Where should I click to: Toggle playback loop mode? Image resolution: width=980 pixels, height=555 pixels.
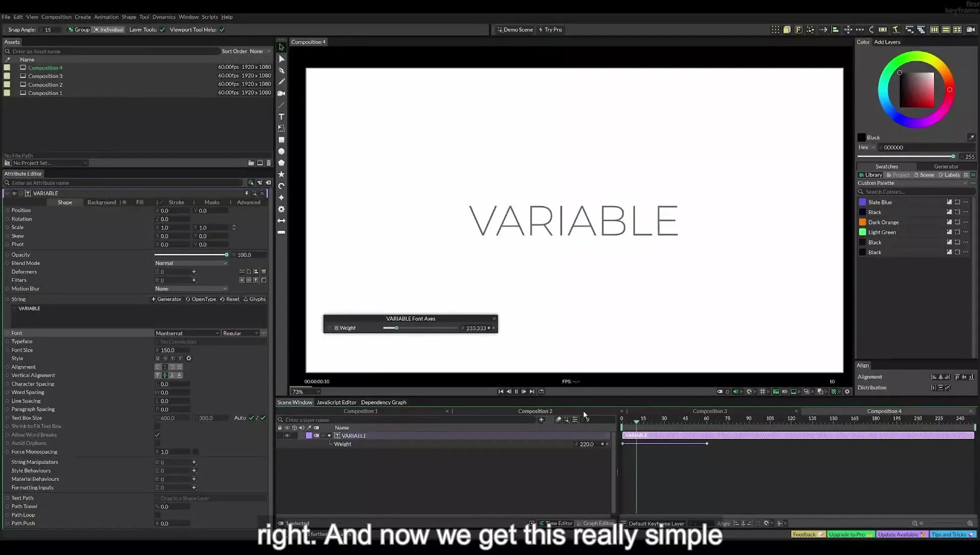tap(541, 392)
